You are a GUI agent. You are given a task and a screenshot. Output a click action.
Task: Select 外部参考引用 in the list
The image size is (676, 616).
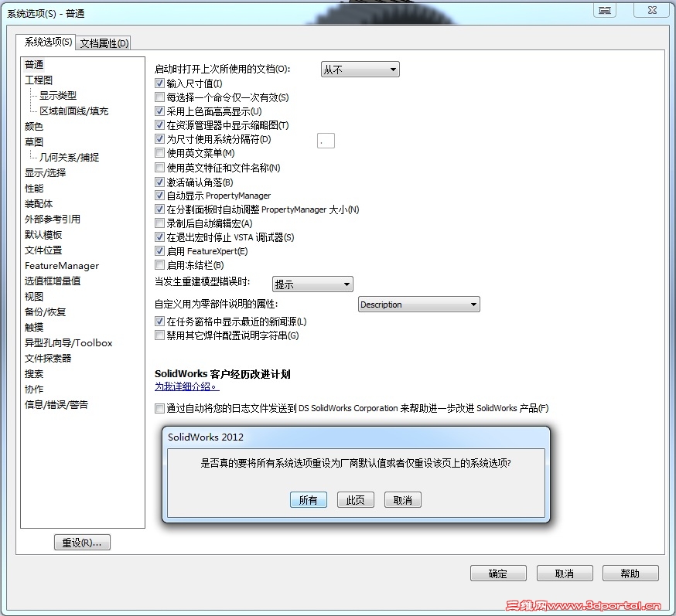point(52,220)
